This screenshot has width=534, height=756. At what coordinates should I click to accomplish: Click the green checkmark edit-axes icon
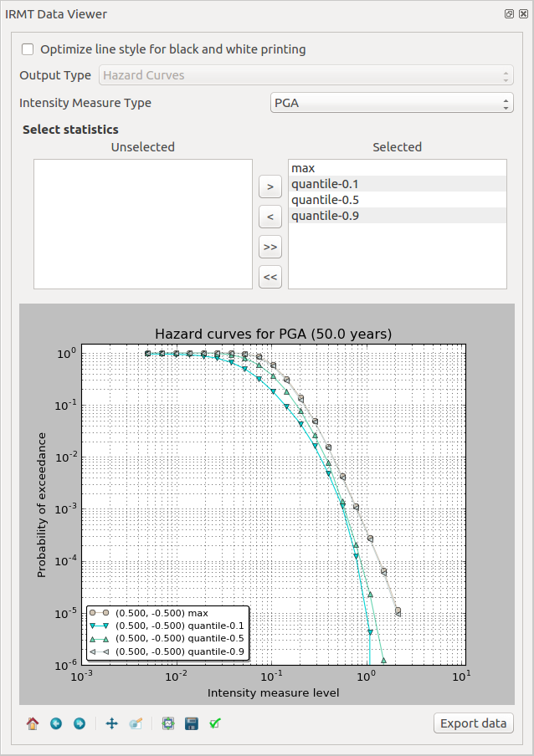(x=214, y=723)
